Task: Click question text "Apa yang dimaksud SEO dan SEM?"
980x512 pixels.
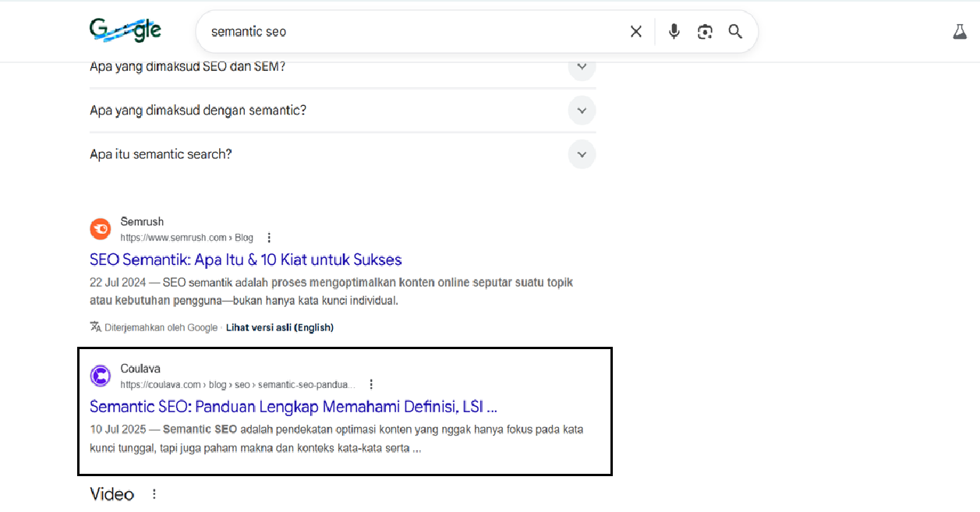Action: 188,67
